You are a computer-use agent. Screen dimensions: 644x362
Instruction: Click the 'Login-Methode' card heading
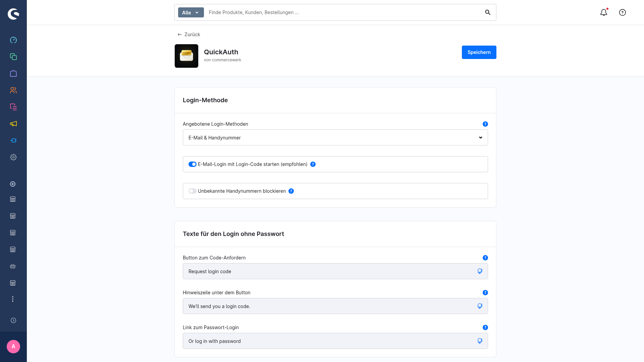[x=205, y=100]
